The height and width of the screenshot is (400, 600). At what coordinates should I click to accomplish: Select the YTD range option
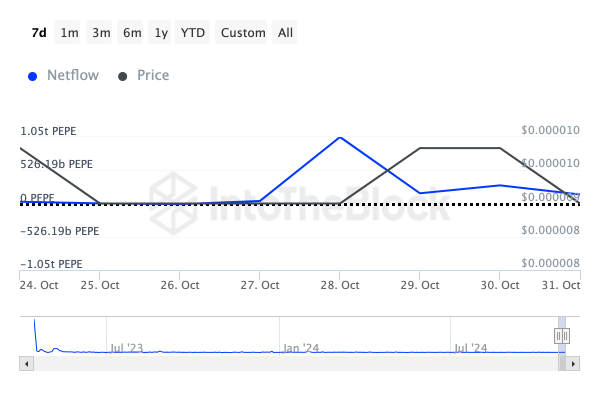(193, 33)
